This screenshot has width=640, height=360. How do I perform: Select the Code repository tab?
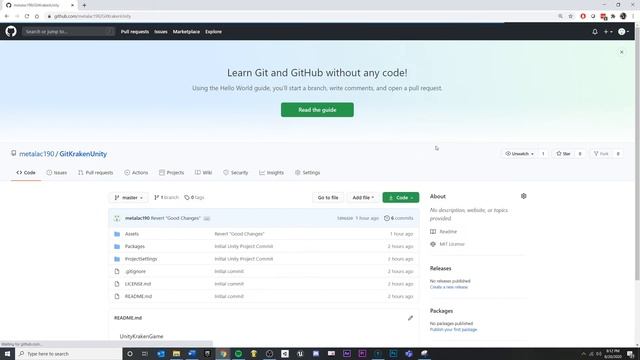[26, 173]
